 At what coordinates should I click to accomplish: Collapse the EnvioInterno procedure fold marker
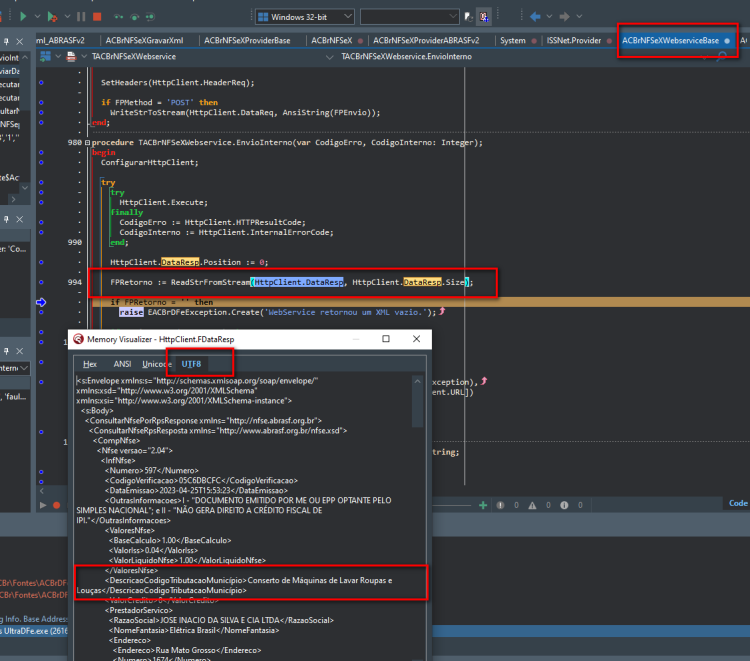pos(87,143)
